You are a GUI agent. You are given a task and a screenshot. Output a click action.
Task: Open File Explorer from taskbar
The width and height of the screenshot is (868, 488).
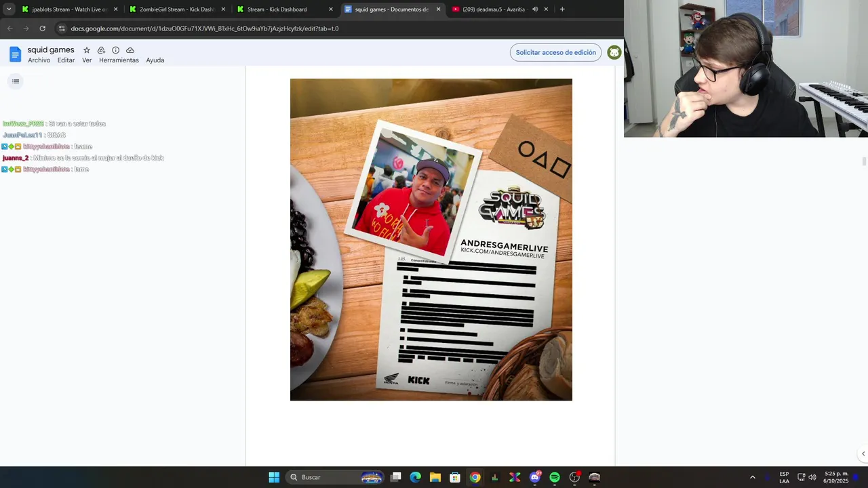pos(435,477)
